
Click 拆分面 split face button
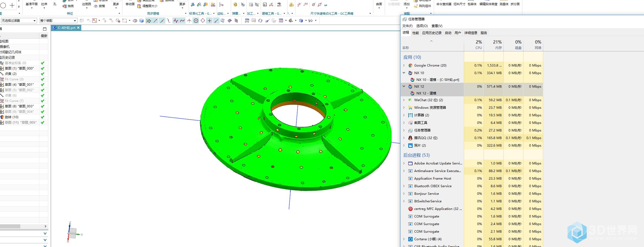(515, 4)
